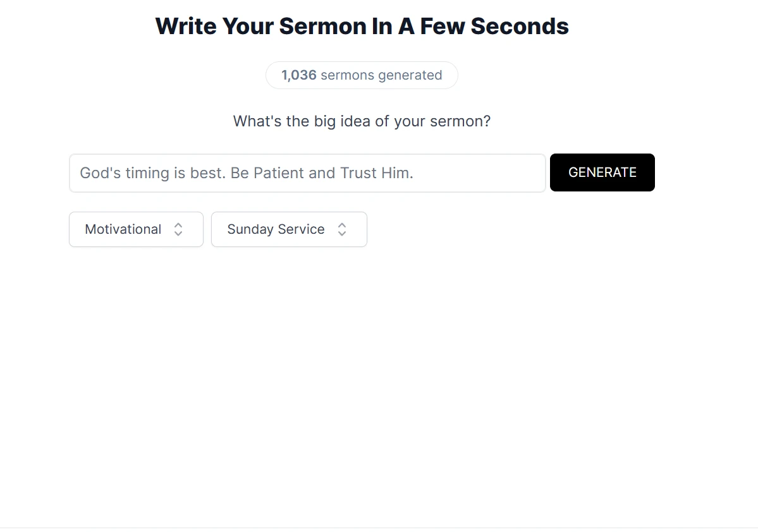Expand the Sunday Service occasion dropdown
This screenshot has width=758, height=532.
click(289, 229)
